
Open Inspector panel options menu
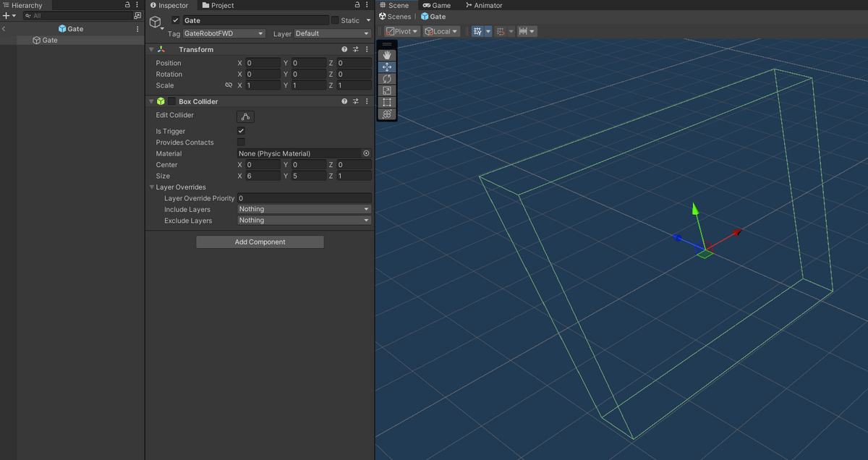[368, 5]
